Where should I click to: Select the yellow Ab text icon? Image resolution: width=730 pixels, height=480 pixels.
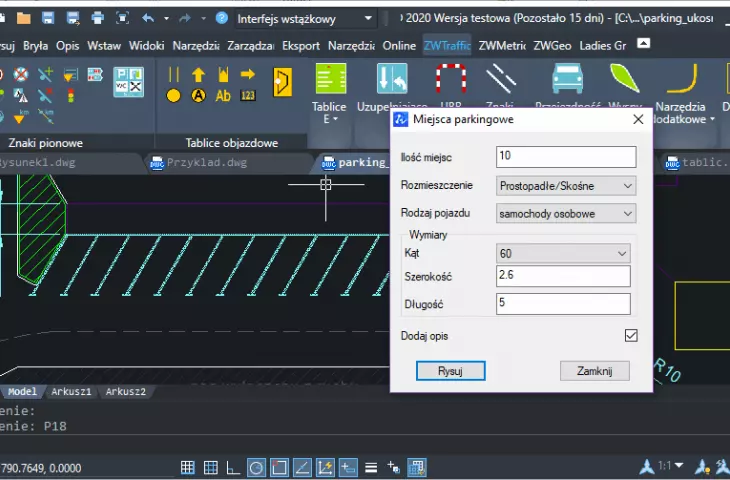tap(223, 96)
